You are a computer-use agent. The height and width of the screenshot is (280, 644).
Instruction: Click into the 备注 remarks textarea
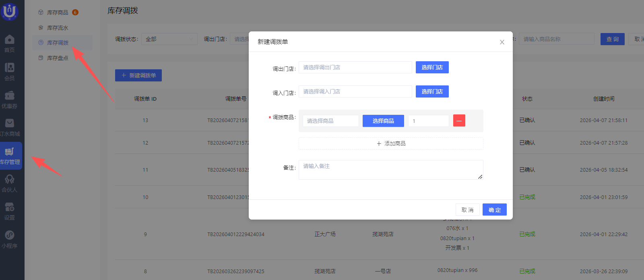(x=390, y=170)
